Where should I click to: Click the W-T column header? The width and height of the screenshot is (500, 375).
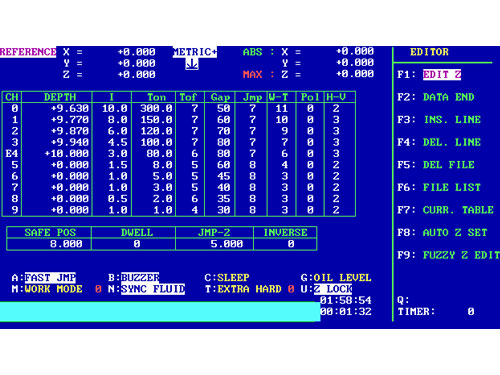point(278,97)
